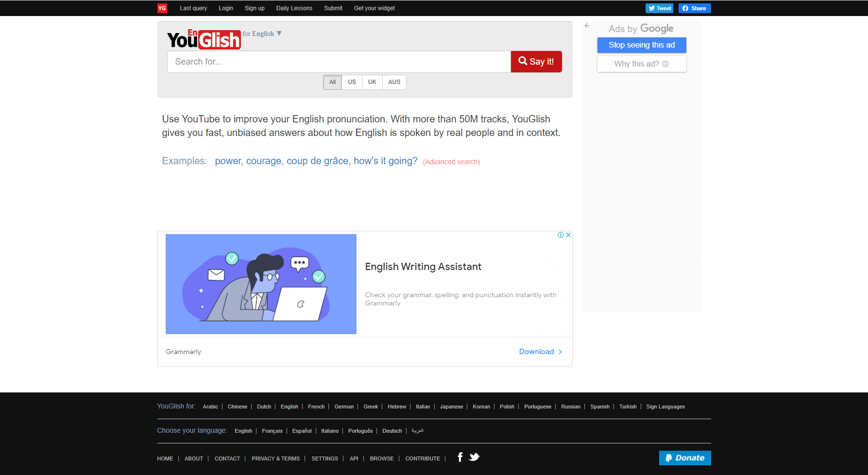Open YouGlish for Japanese
Image resolution: width=868 pixels, height=475 pixels.
click(x=451, y=407)
